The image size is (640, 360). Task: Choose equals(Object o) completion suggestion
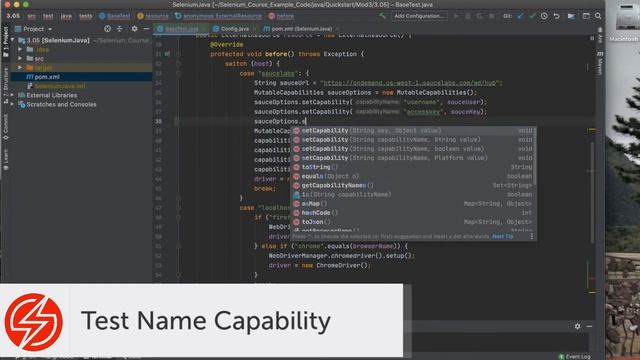coord(413,176)
